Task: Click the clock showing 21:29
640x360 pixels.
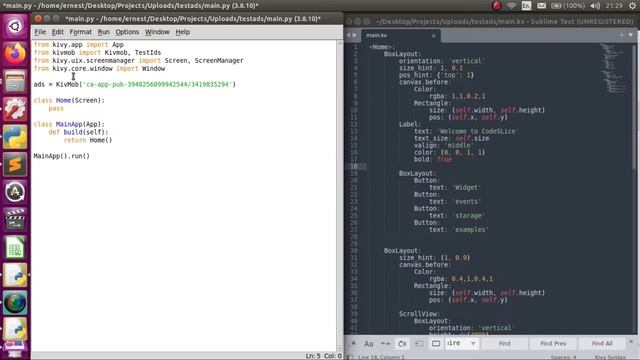Action: (x=614, y=6)
